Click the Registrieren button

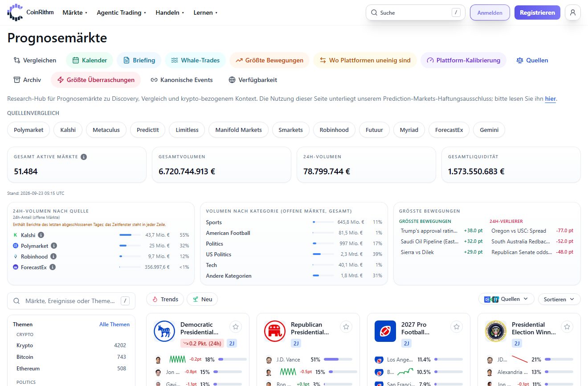[537, 12]
